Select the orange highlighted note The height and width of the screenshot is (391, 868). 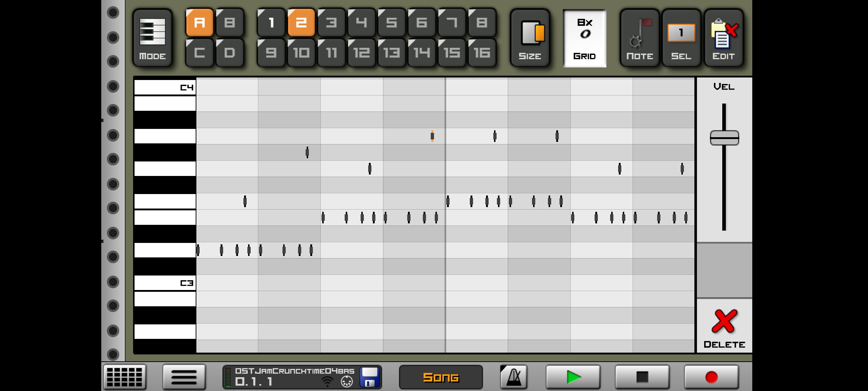[432, 136]
